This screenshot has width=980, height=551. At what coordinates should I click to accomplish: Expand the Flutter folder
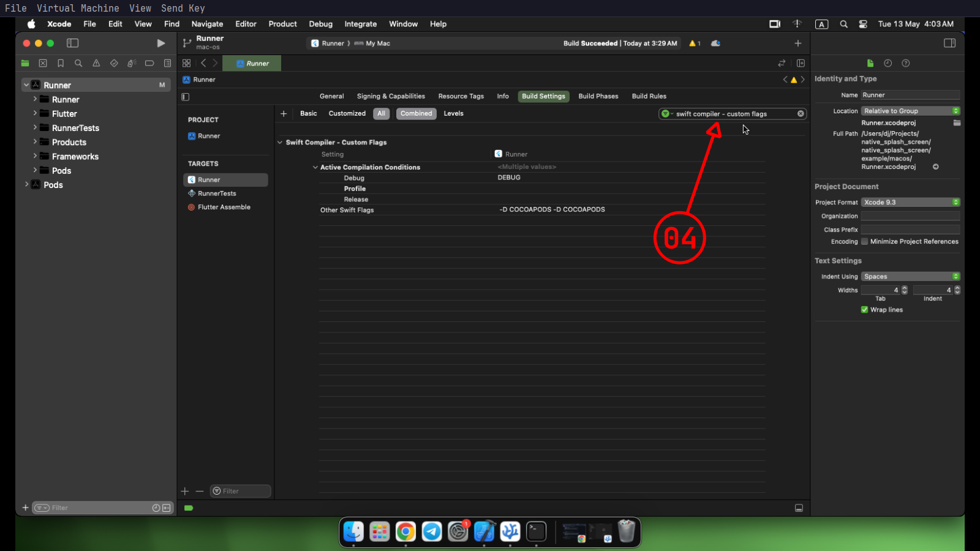[x=35, y=113]
